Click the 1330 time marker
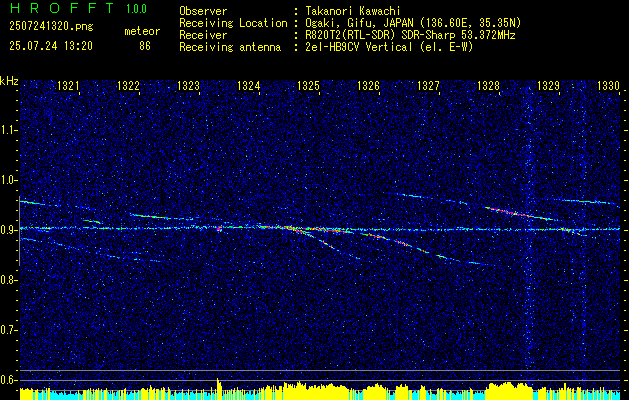Image resolution: width=629 pixels, height=400 pixels. click(x=609, y=85)
